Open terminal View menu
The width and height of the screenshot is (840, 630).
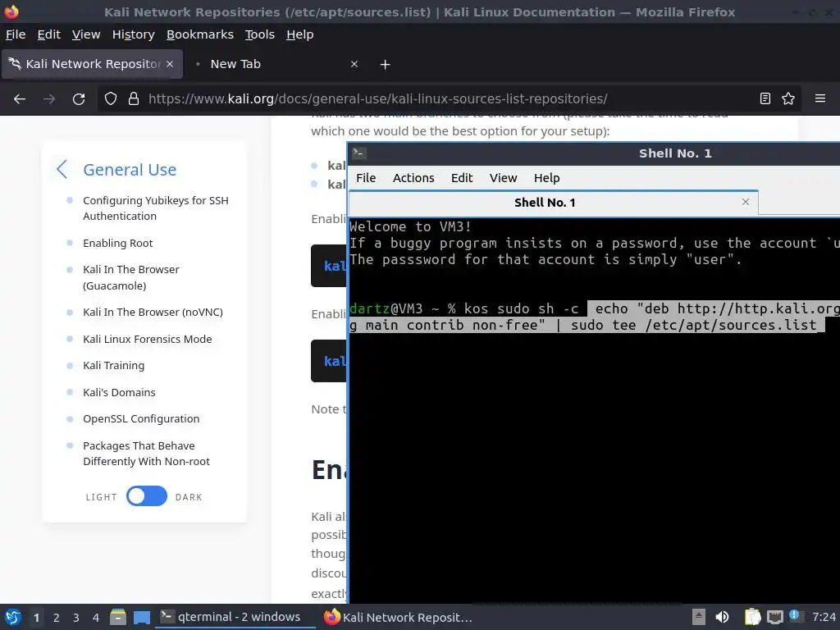503,178
